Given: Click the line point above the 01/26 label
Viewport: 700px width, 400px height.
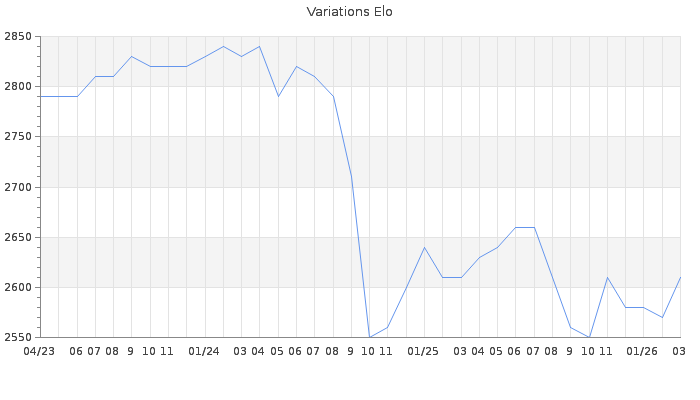Looking at the screenshot, I should pyautogui.click(x=643, y=307).
